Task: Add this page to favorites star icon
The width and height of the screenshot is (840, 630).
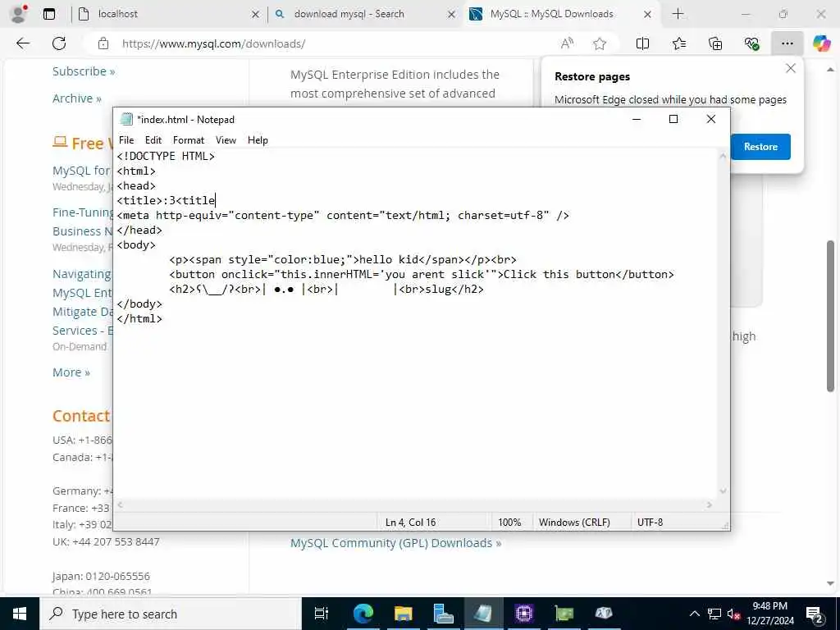Action: point(600,43)
